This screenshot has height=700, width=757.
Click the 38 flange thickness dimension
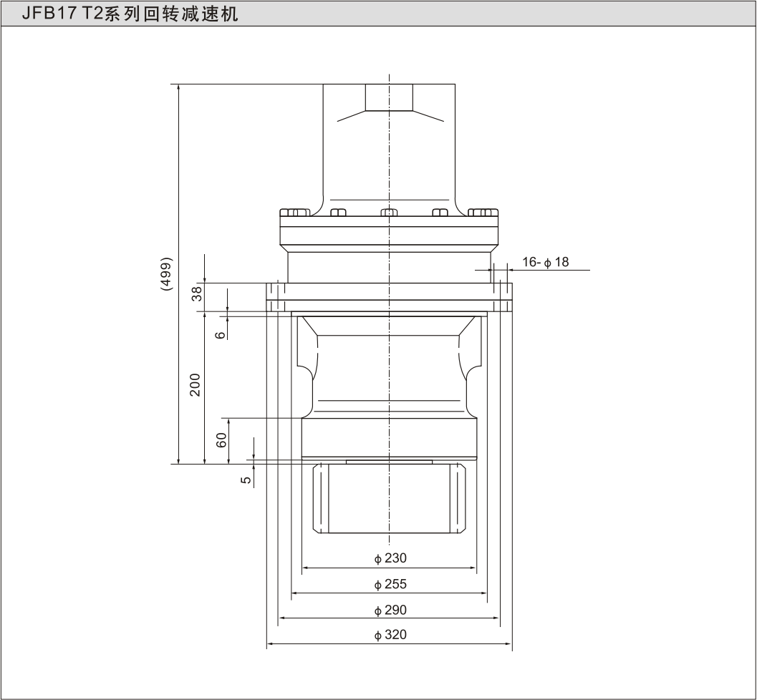click(196, 293)
